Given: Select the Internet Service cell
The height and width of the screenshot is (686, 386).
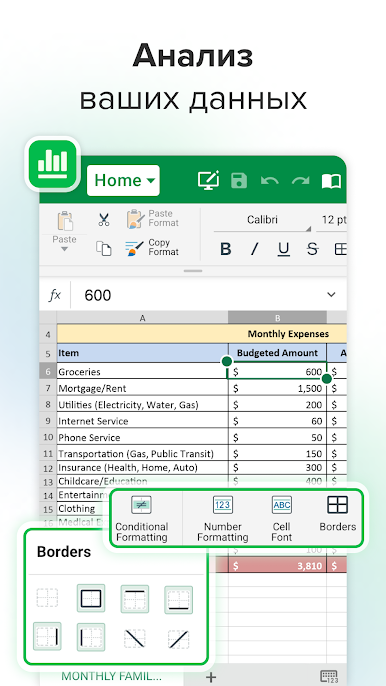Looking at the screenshot, I should [x=143, y=421].
